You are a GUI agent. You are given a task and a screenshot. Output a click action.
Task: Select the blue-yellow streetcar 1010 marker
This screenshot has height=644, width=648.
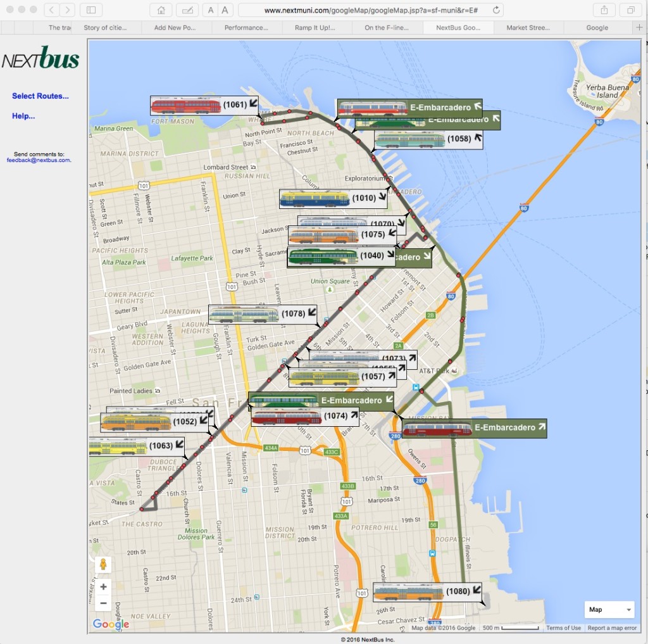(x=315, y=199)
